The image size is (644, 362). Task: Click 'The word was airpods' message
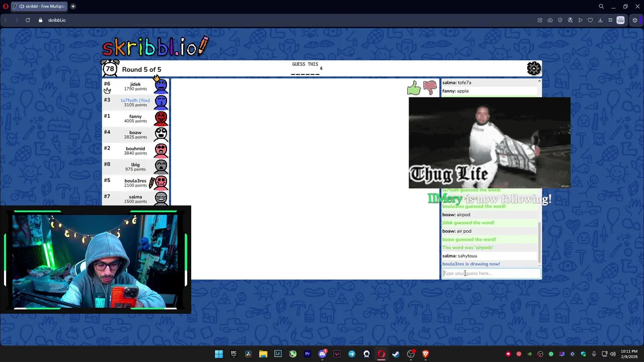click(468, 247)
